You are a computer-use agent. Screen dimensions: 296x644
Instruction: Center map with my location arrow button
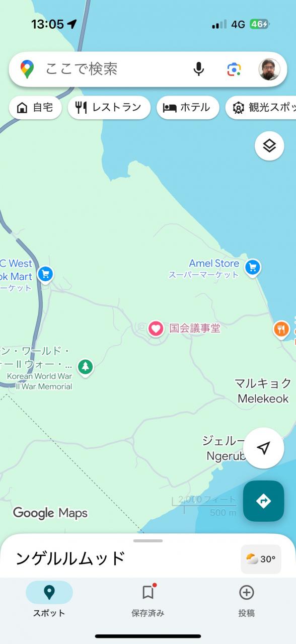[263, 448]
